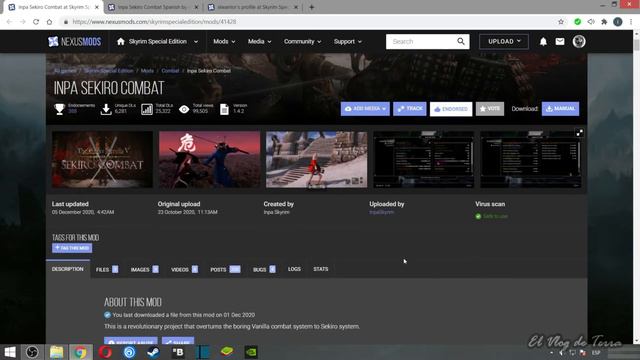Click the Combat breadcrumb link

[x=170, y=71]
